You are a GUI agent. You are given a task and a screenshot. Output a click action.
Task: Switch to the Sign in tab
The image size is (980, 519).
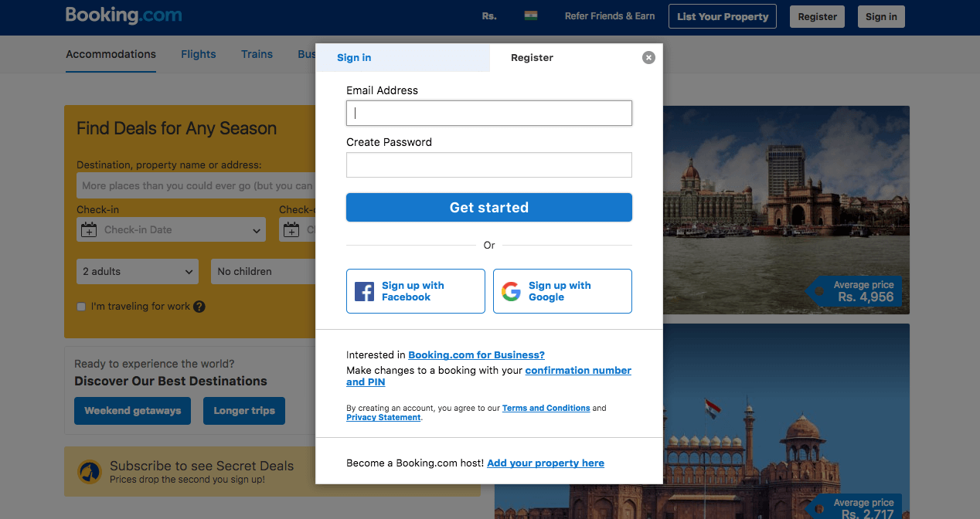403,58
